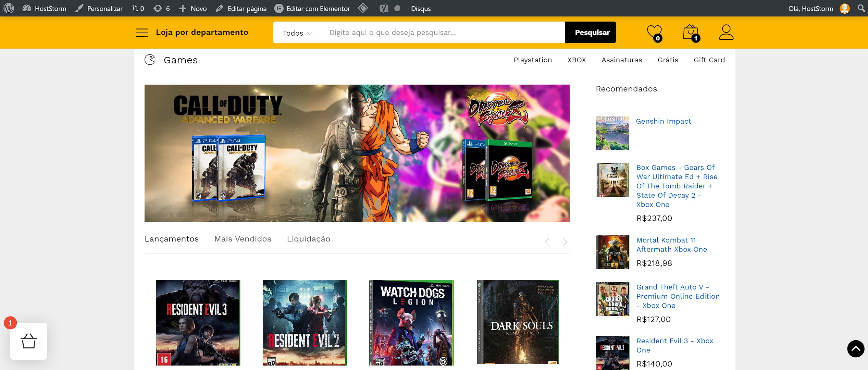
Task: Click the WordPress logo in admin bar
Action: (9, 8)
